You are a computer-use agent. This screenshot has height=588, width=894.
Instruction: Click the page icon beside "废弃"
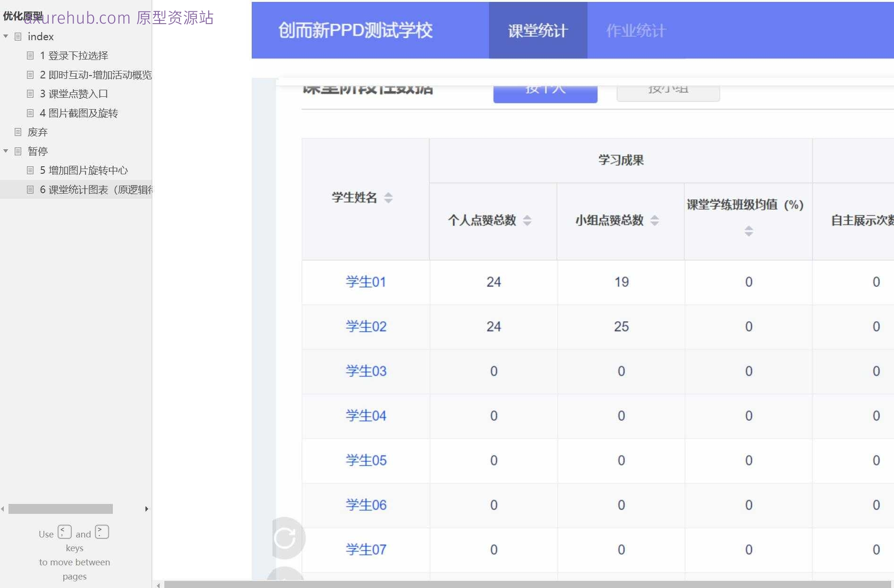click(x=18, y=132)
